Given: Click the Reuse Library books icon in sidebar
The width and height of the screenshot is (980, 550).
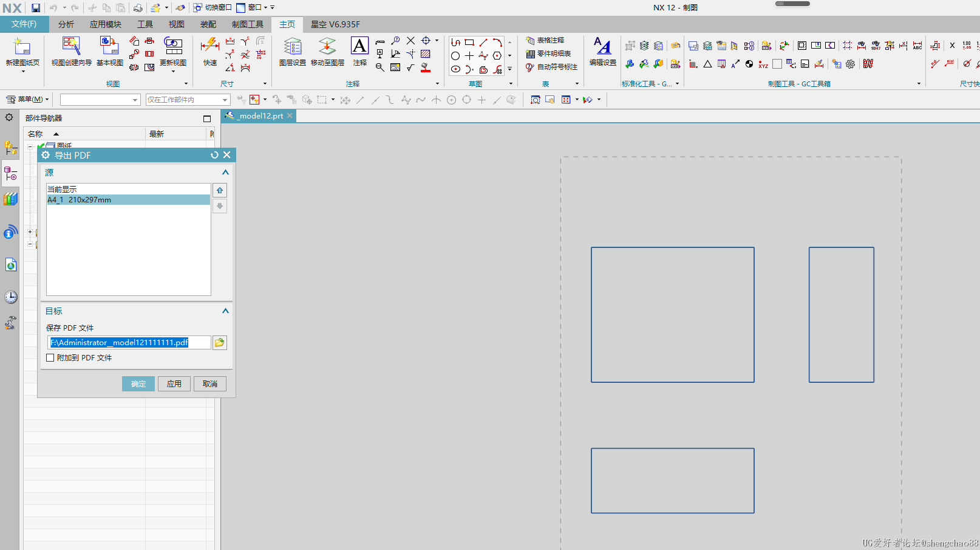Looking at the screenshot, I should pos(11,199).
